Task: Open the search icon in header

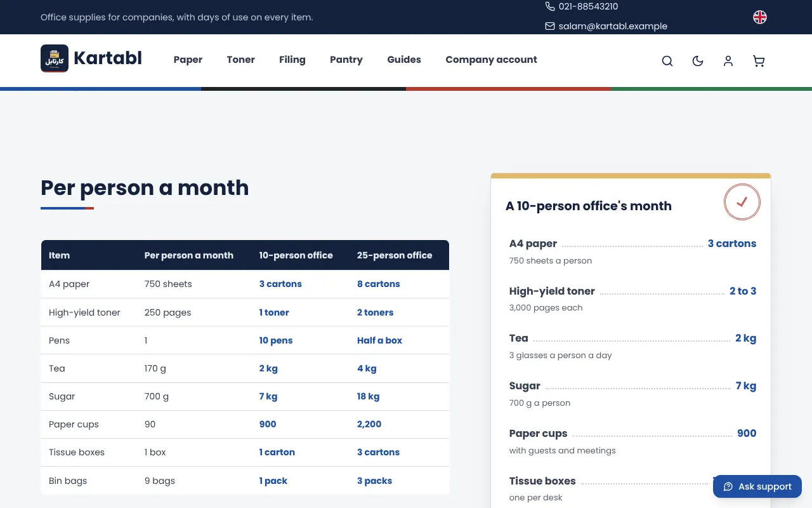Action: tap(667, 61)
